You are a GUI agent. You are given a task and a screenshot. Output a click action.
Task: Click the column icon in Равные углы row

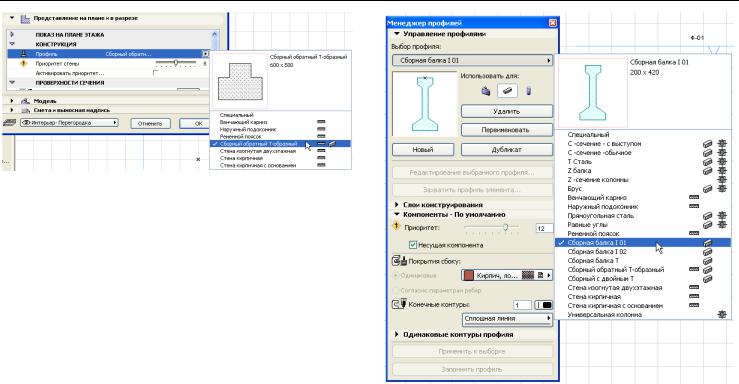click(x=722, y=225)
